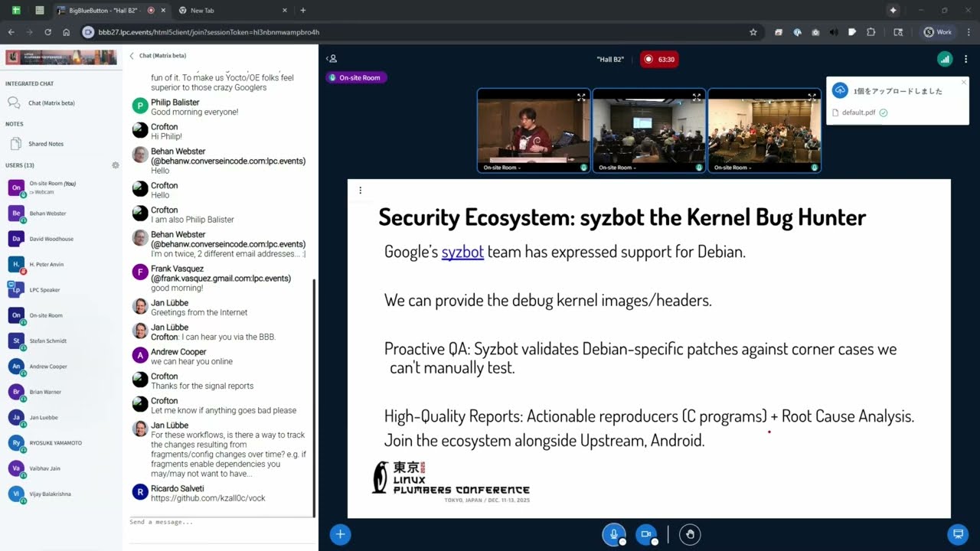Click the On-site Room talking indicator
Screen dimensions: 980x551
pos(356,77)
